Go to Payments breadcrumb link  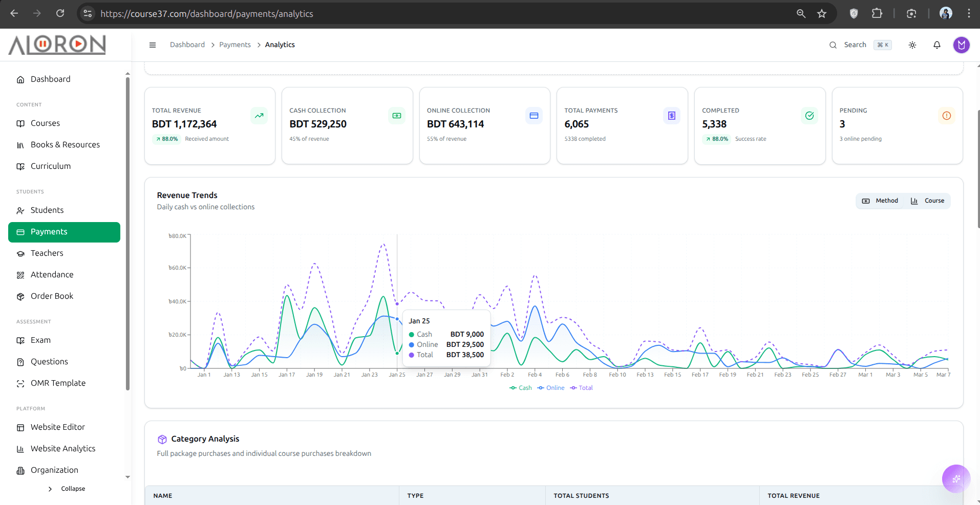(235, 45)
